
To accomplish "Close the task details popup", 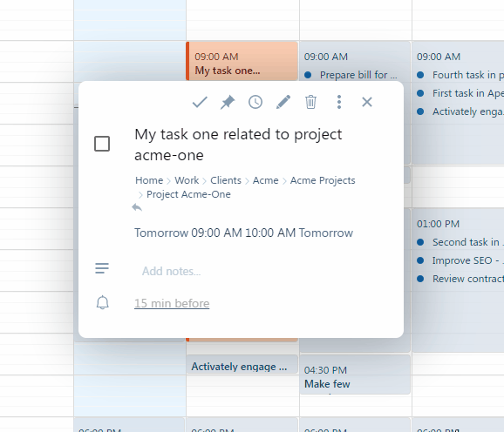I will pos(367,103).
